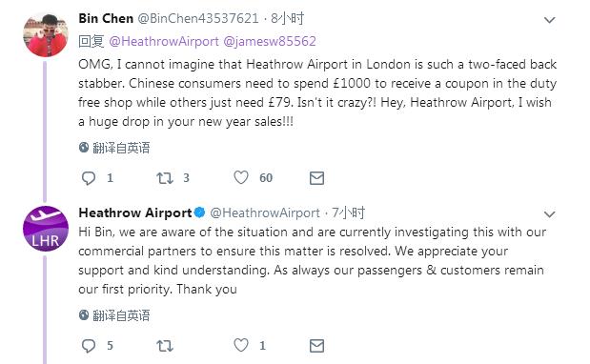Open more options chevron on Heathrow tweet
The height and width of the screenshot is (364, 590).
tap(550, 214)
